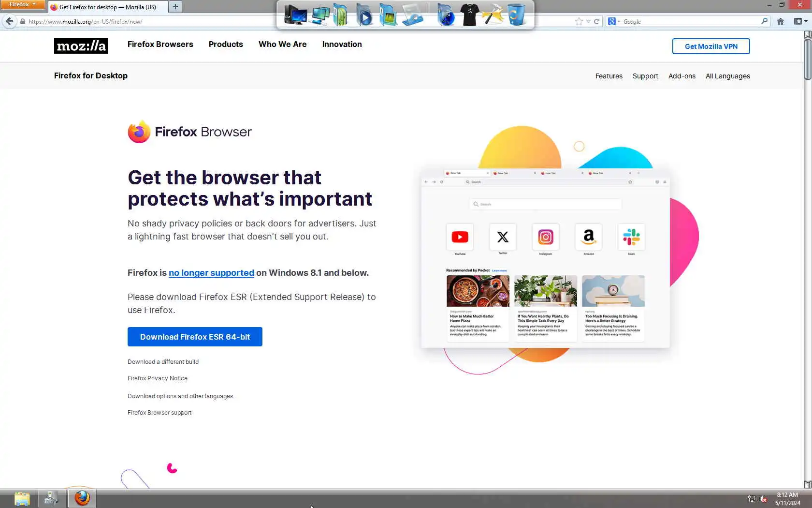Click the vertical scrollbar thumb
812x508 pixels.
808,59
